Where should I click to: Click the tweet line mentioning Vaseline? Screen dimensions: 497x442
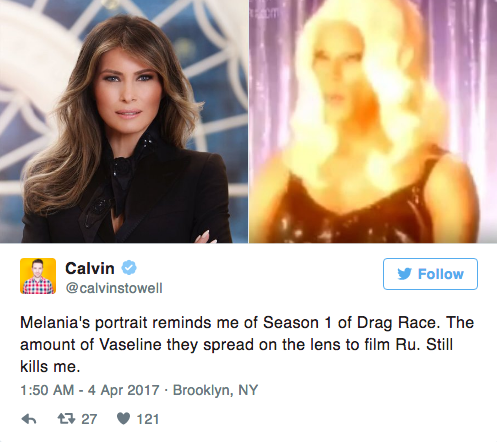236,345
